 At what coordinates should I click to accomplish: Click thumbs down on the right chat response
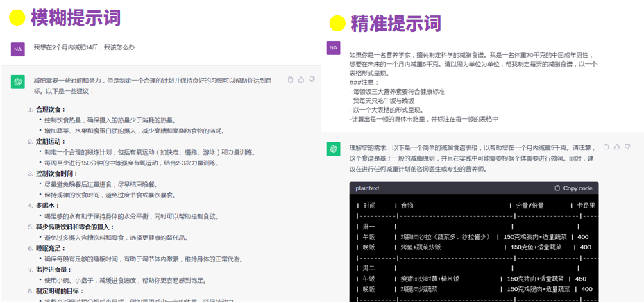tap(627, 147)
